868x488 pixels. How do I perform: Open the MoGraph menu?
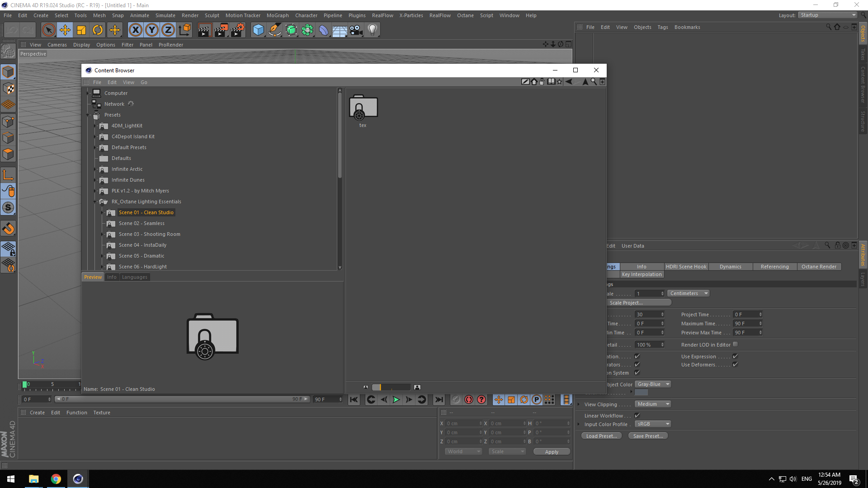[x=278, y=15]
